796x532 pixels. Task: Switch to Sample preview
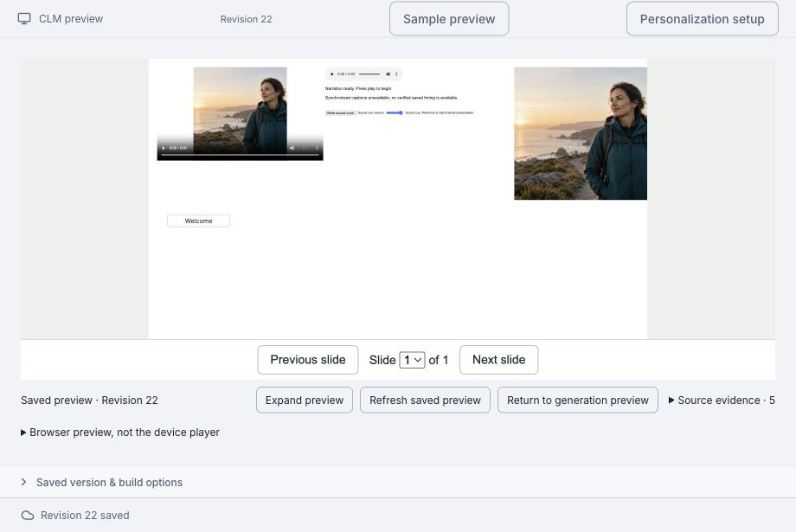[x=449, y=19]
